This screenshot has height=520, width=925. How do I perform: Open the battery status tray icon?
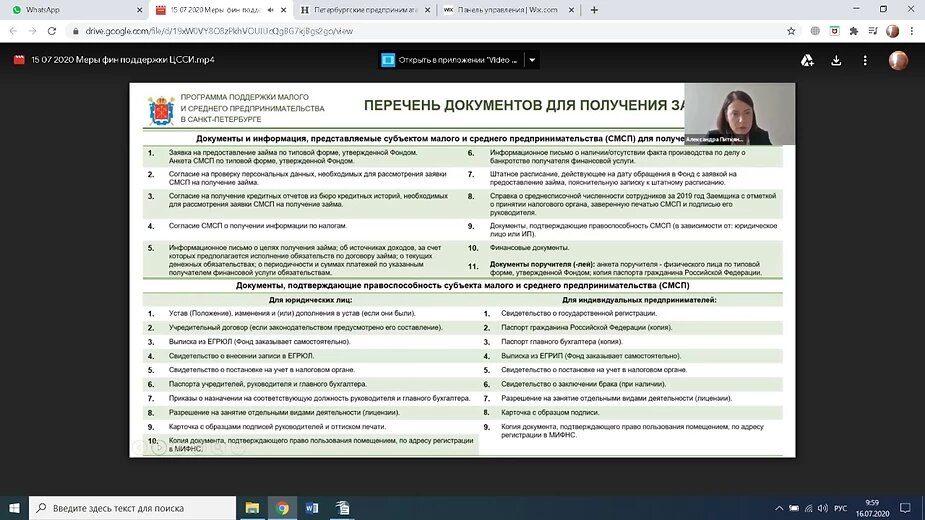(x=794, y=508)
